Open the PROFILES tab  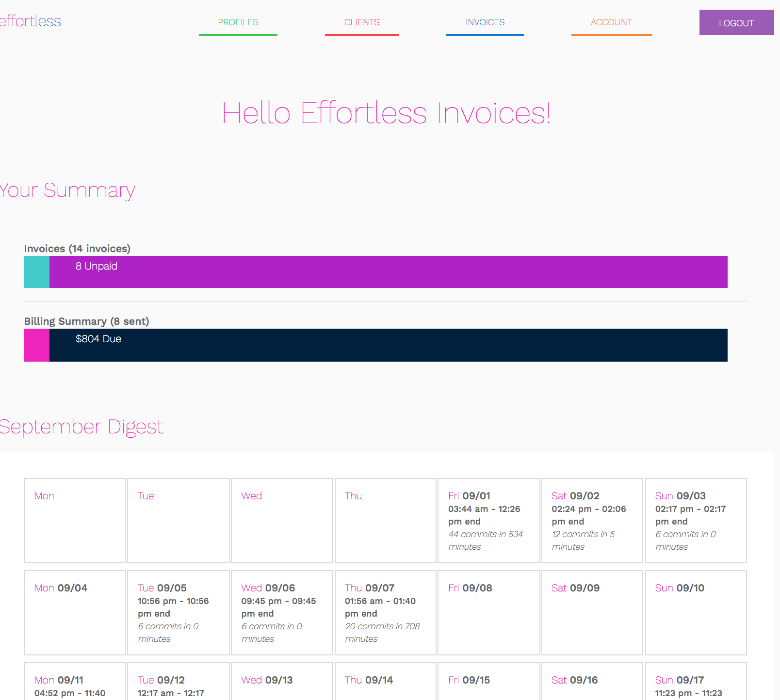coord(238,22)
